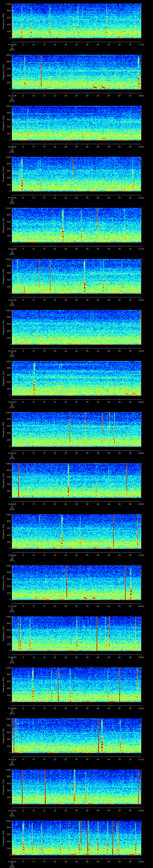Click the '33:00' end time label
The width and height of the screenshot is (153, 868).
tap(141, 862)
